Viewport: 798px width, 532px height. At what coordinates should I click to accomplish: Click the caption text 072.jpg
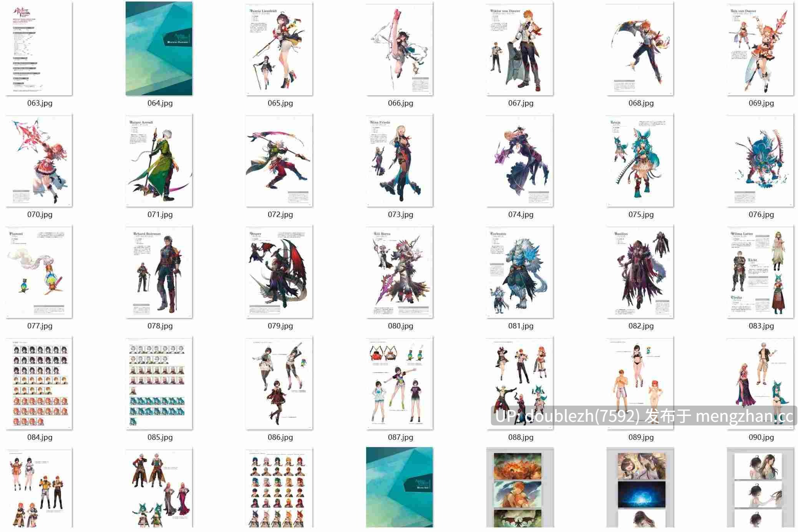click(x=280, y=214)
